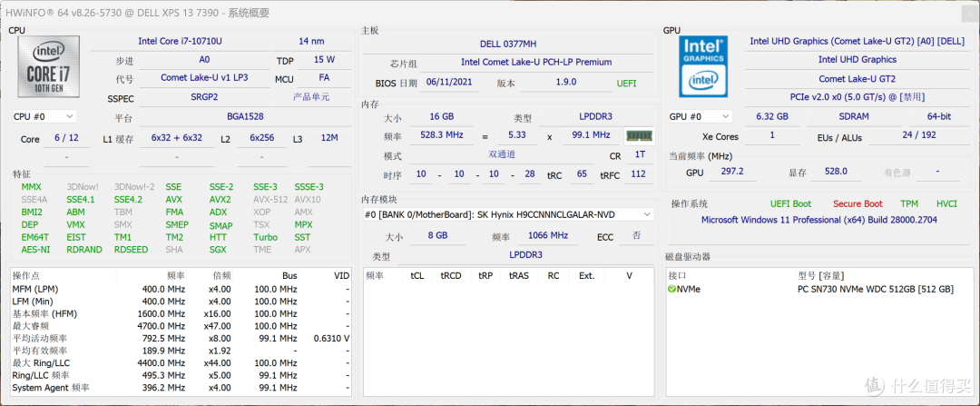Click the BGA1528 platform value
The height and width of the screenshot is (406, 980).
tap(244, 117)
